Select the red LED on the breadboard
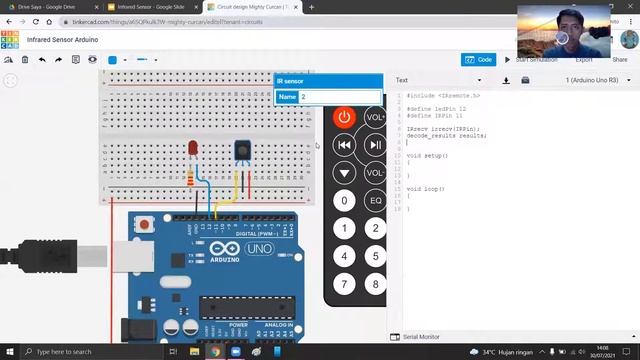This screenshot has width=640, height=360. (193, 149)
